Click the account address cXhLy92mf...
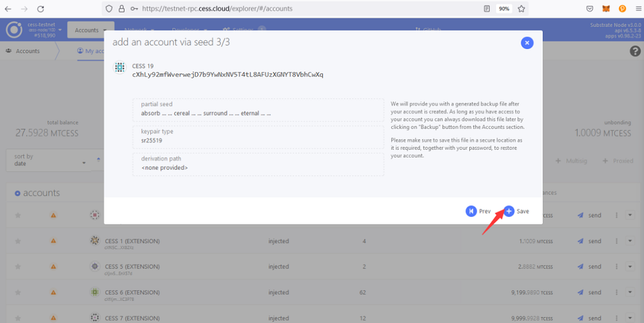This screenshot has width=644, height=323. click(x=228, y=74)
